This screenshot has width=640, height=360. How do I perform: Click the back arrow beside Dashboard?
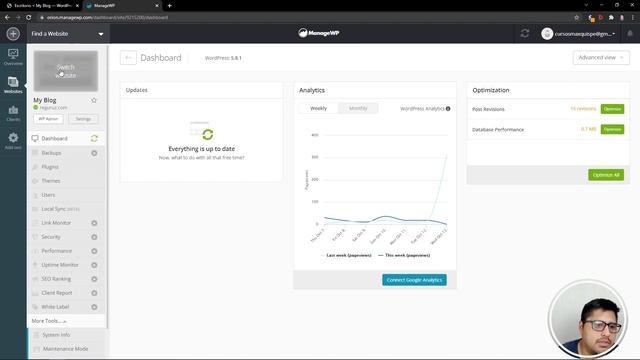(x=128, y=58)
